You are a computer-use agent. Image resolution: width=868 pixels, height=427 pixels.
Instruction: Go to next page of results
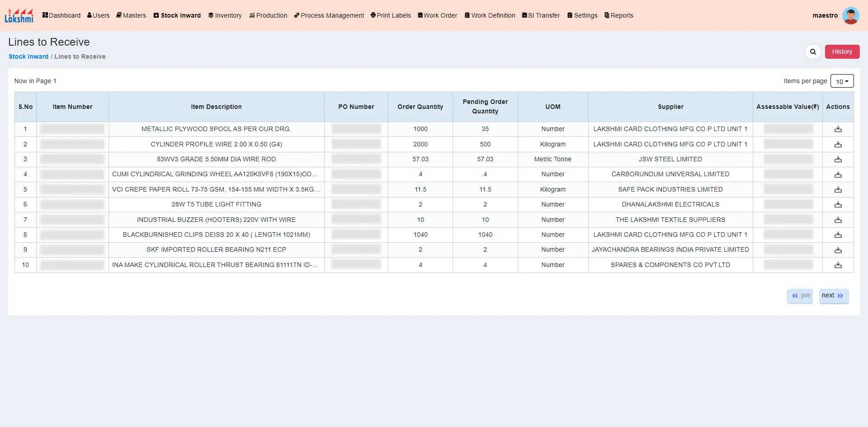833,296
